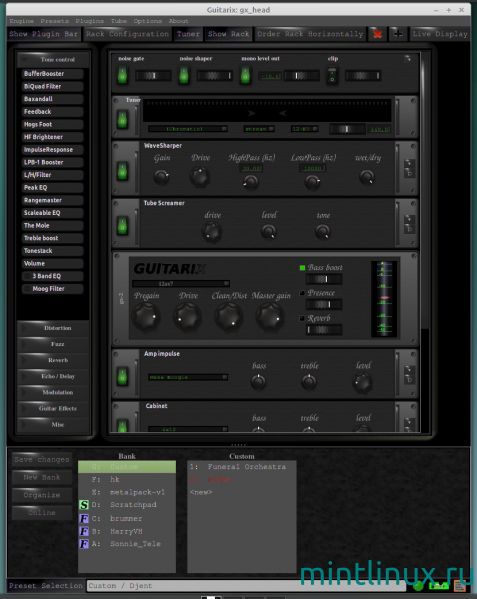Click the WaveSharper wet/dry knob
477x599 pixels.
(x=367, y=177)
